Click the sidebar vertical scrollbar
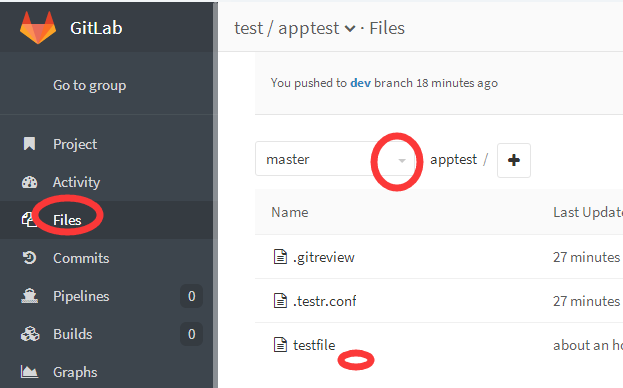Screen dimensions: 623x388 point(215,195)
